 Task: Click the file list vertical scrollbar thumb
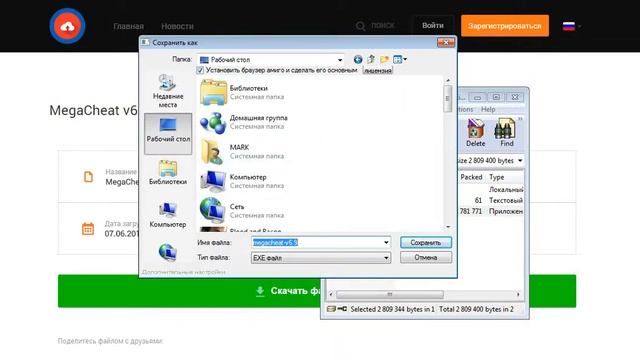click(x=448, y=98)
